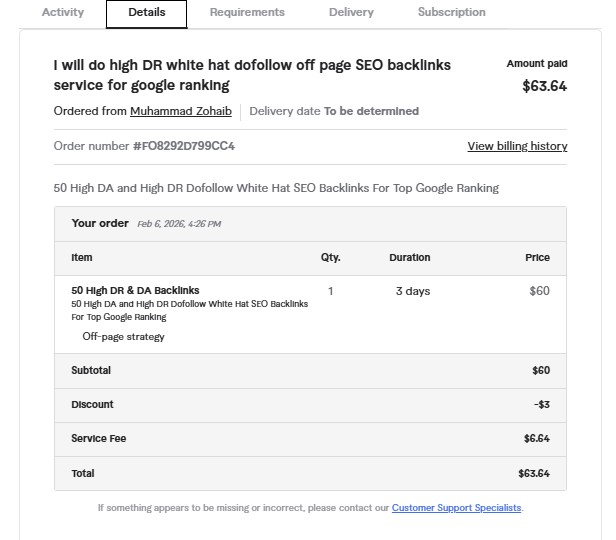Switch to the Activity tab
Screen dimensions: 616x540
tap(62, 13)
